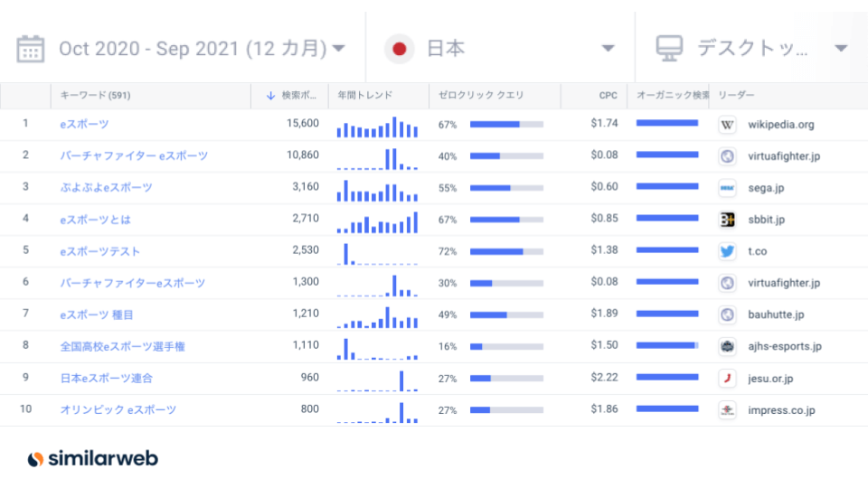Click the sbbit.jp site icon
The width and height of the screenshot is (868, 488).
click(x=726, y=220)
